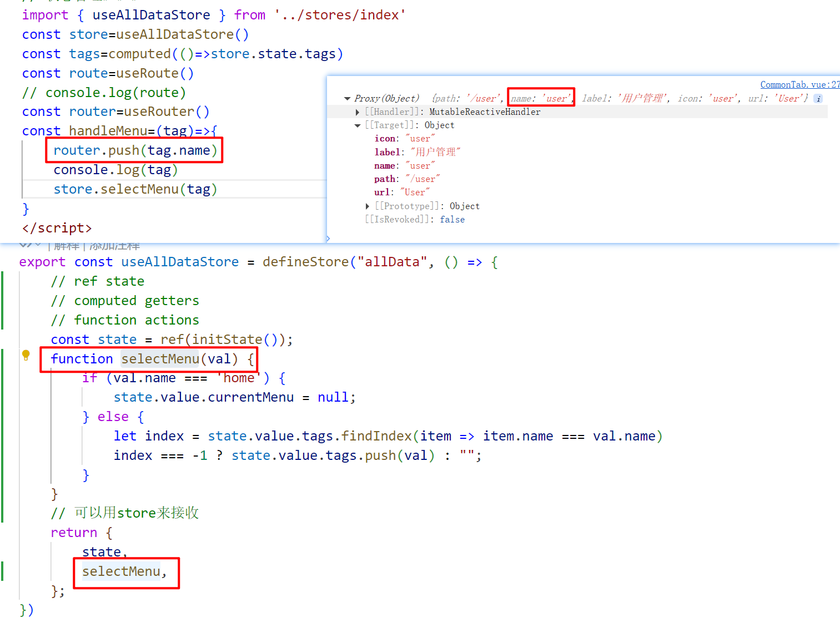Click the // function actions comment

pyautogui.click(x=125, y=320)
